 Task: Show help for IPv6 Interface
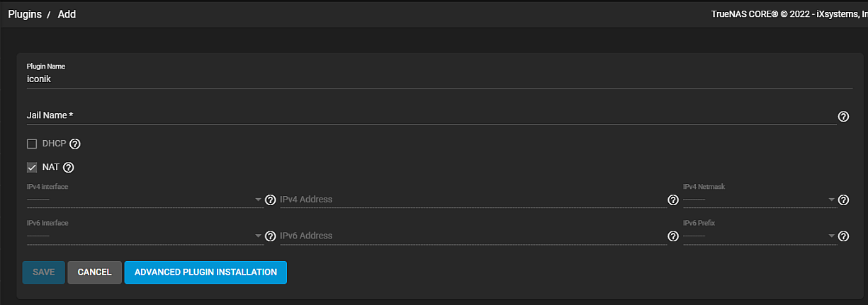pyautogui.click(x=270, y=236)
